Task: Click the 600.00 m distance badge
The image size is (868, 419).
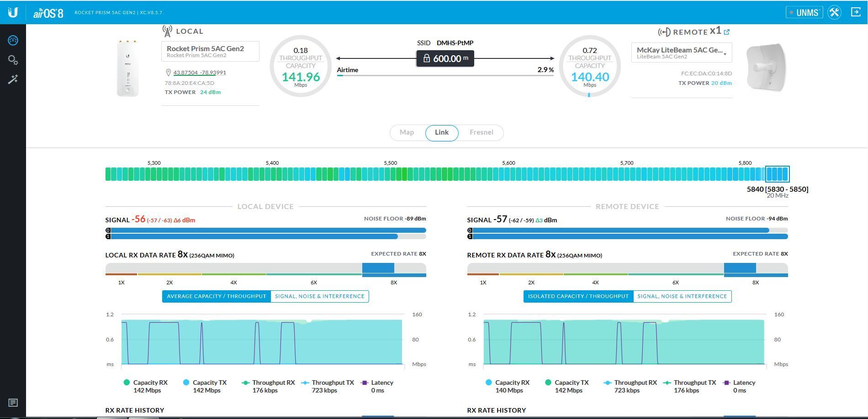Action: coord(445,58)
